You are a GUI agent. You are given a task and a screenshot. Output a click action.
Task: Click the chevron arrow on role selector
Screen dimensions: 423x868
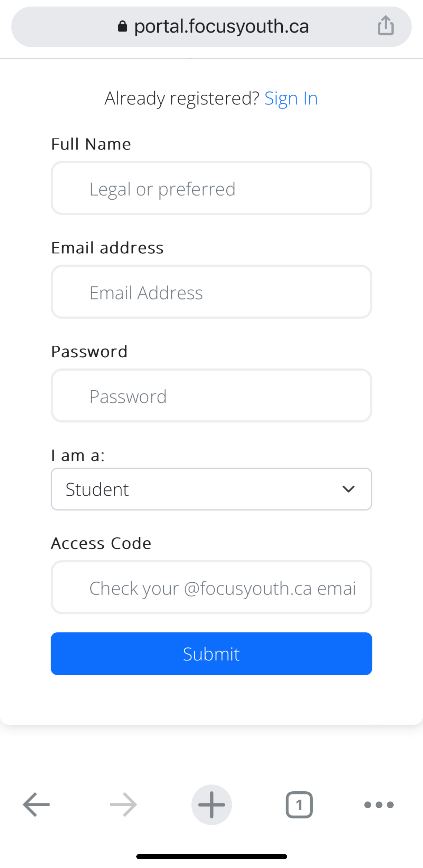coord(348,489)
